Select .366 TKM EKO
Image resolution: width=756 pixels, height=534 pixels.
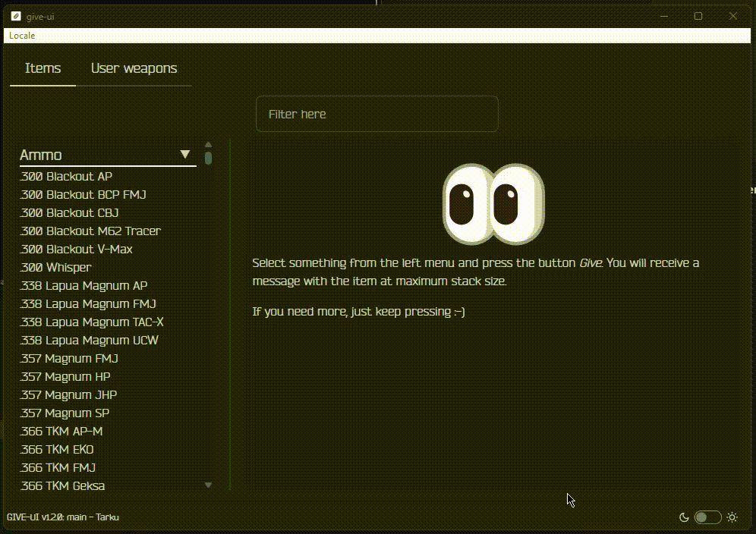[x=57, y=450]
